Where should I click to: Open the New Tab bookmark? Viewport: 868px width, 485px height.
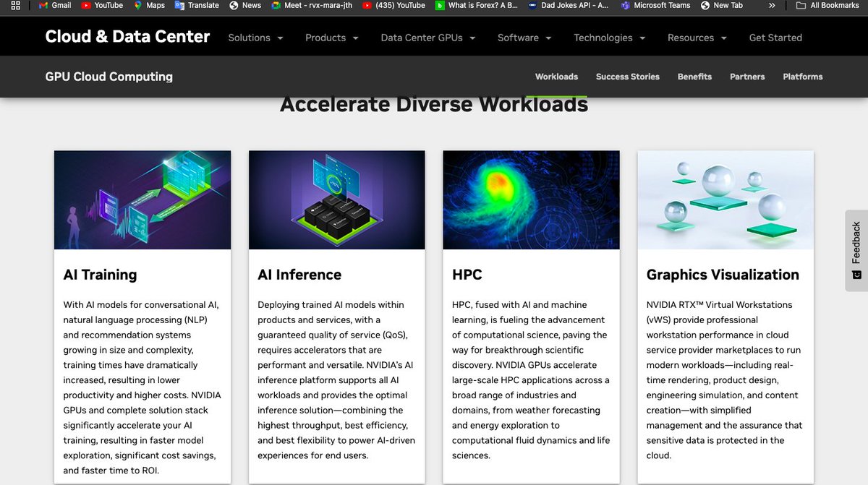721,5
